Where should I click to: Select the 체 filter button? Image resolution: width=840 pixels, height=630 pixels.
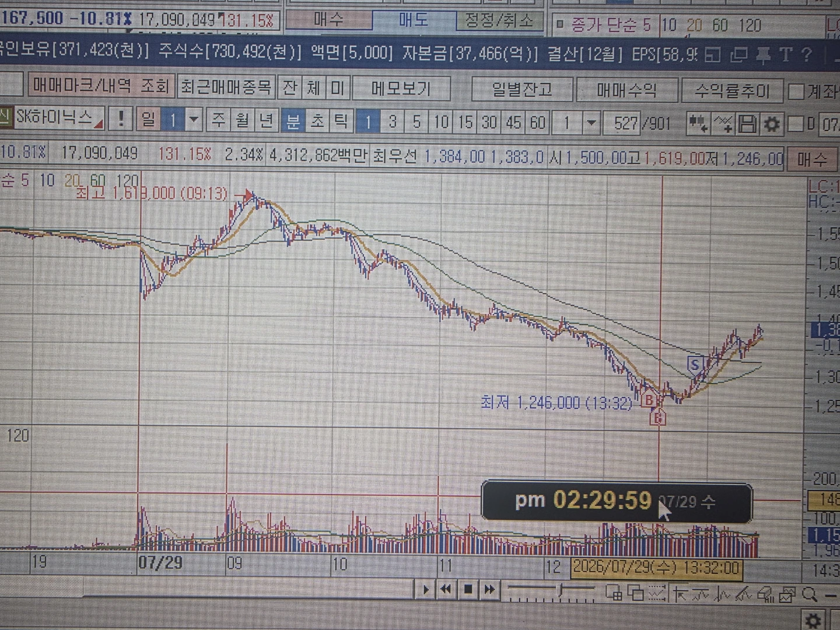(x=314, y=88)
